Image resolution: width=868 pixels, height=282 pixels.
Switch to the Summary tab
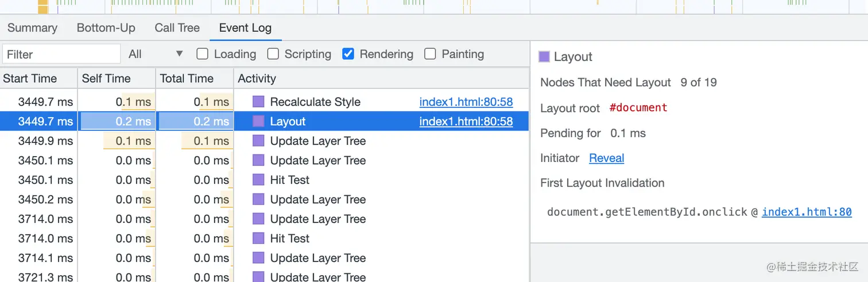point(32,28)
